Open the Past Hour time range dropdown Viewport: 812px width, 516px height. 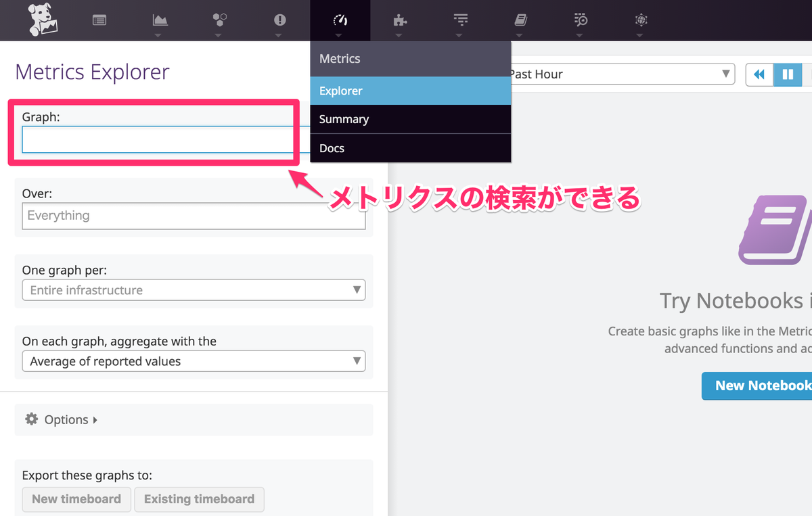click(x=620, y=74)
